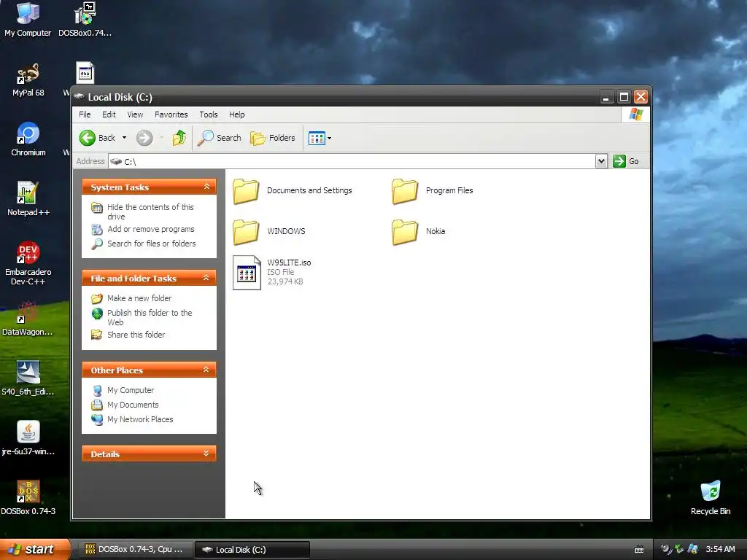747x560 pixels.
Task: Select the WINDOWS folder
Action: 269,232
